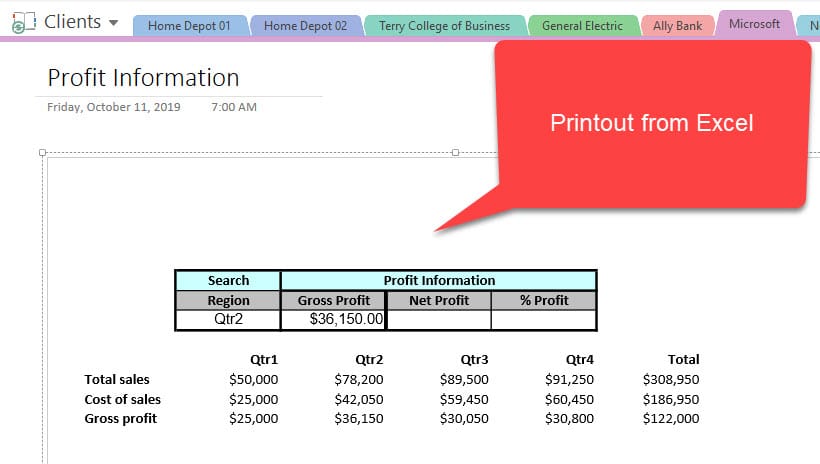Click the $36,150 gross profit value for Qtr2

point(359,418)
